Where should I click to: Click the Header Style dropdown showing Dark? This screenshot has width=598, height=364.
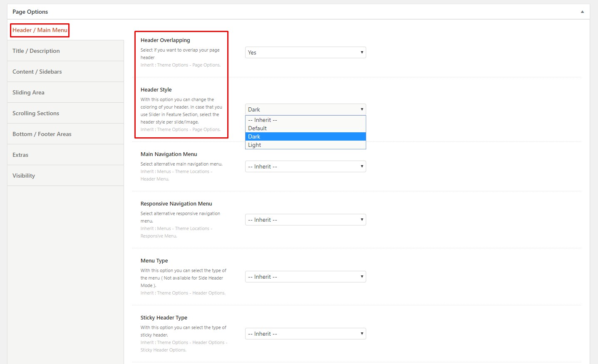(x=305, y=109)
